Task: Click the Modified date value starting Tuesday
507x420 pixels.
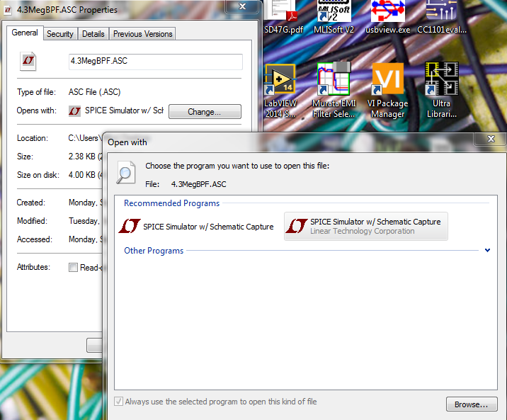Action: pyautogui.click(x=86, y=221)
